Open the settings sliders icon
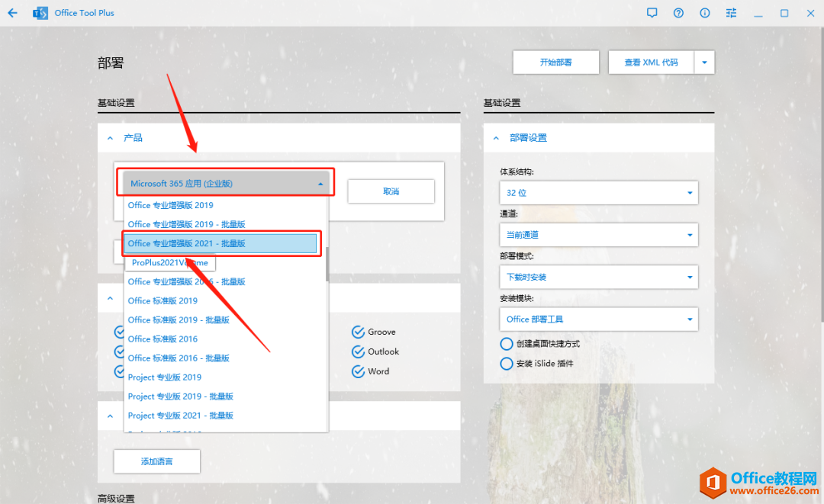The width and height of the screenshot is (824, 504). click(x=731, y=13)
